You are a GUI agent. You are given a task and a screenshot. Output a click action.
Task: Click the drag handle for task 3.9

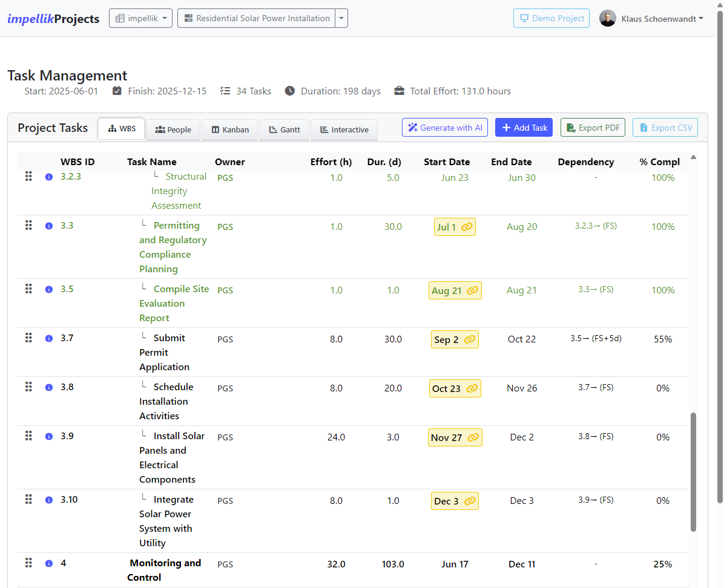28,436
